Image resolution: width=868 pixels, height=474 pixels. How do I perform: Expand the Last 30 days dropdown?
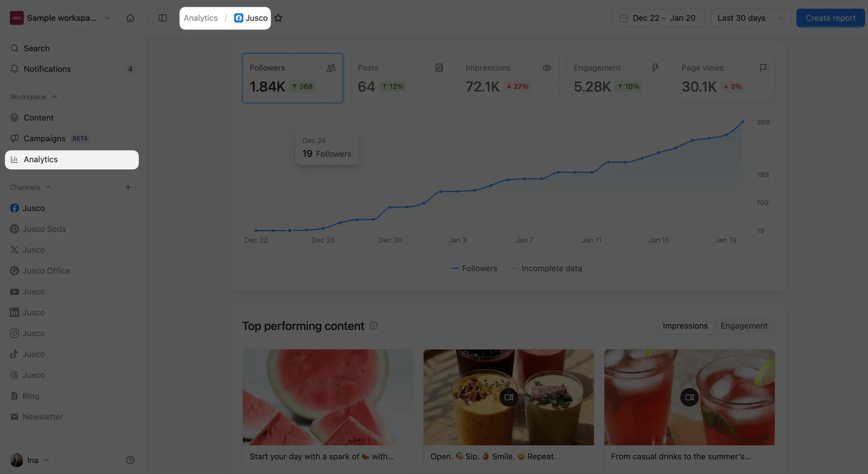[750, 18]
